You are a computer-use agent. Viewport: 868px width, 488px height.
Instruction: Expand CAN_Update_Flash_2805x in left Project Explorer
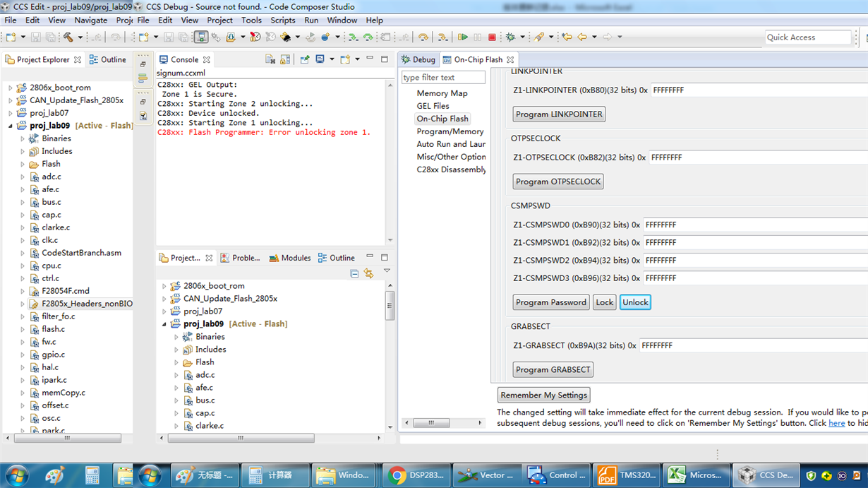pyautogui.click(x=10, y=101)
